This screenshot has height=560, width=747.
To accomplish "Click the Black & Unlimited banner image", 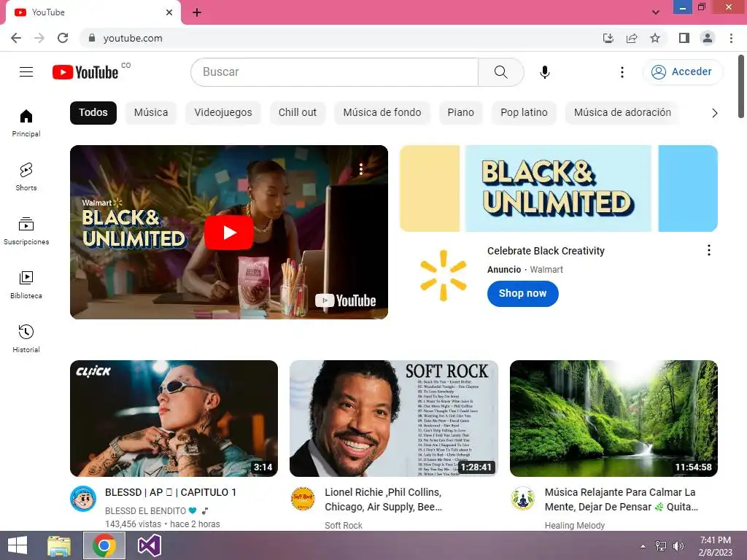I will point(558,189).
